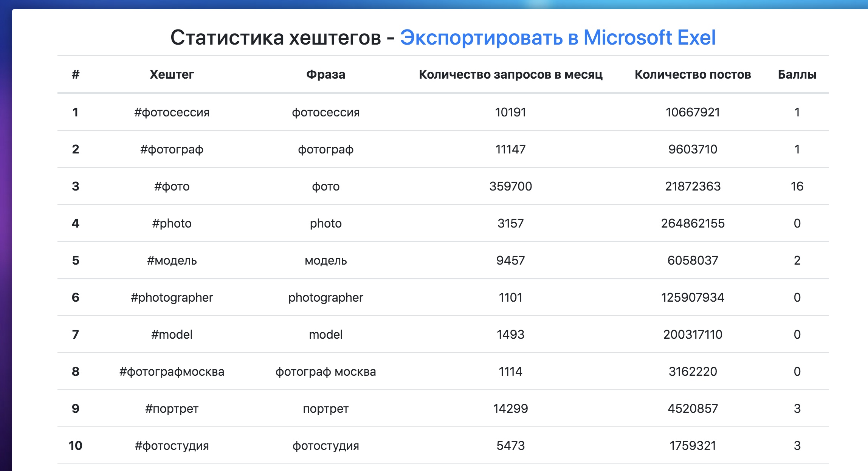Image resolution: width=868 pixels, height=471 pixels.
Task: Click the score 16 for #фото
Action: coord(796,186)
